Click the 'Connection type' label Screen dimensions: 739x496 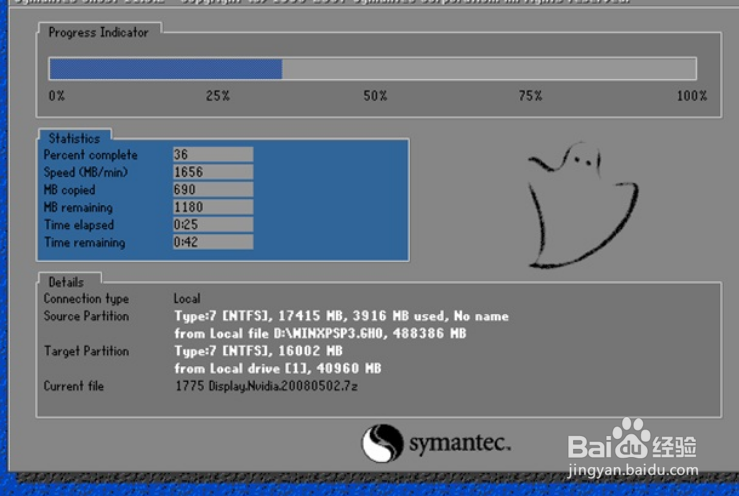(86, 298)
